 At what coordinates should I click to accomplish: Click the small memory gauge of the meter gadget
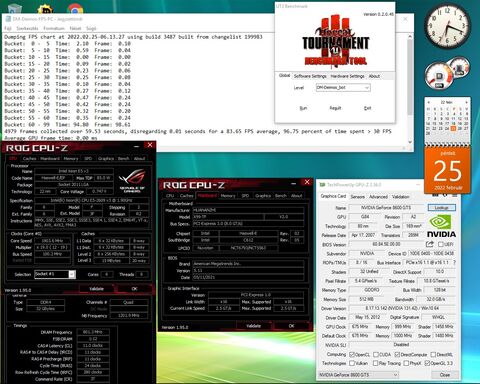click(459, 67)
